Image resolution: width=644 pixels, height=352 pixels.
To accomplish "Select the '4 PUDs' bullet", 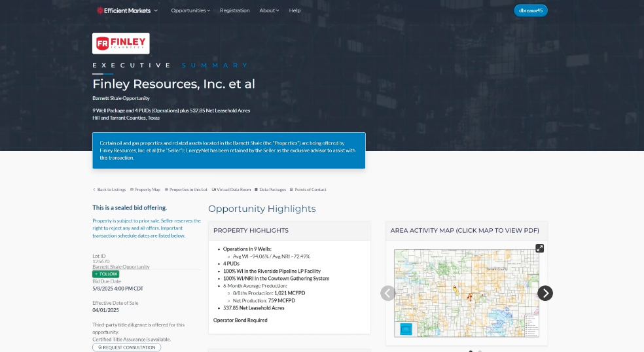I will pyautogui.click(x=231, y=264).
